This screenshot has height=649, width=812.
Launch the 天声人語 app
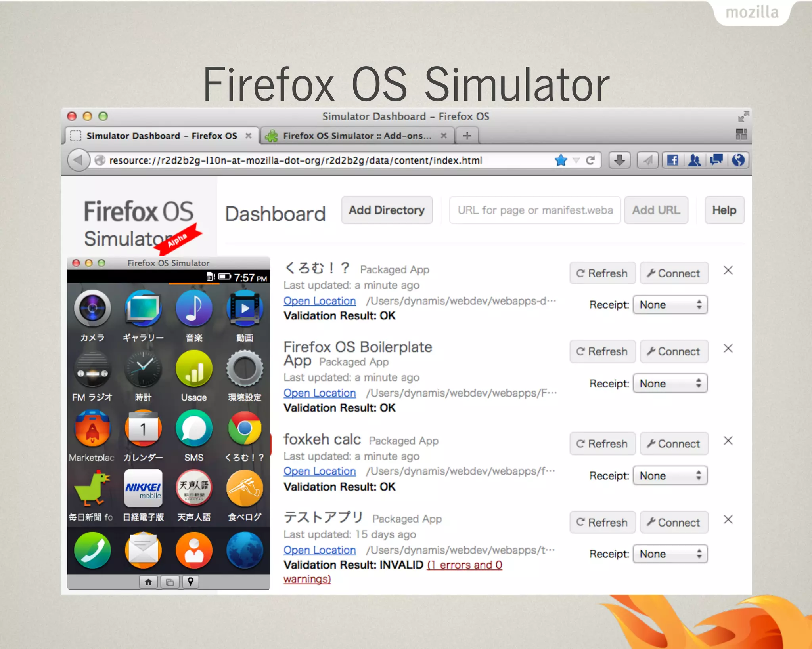[194, 489]
